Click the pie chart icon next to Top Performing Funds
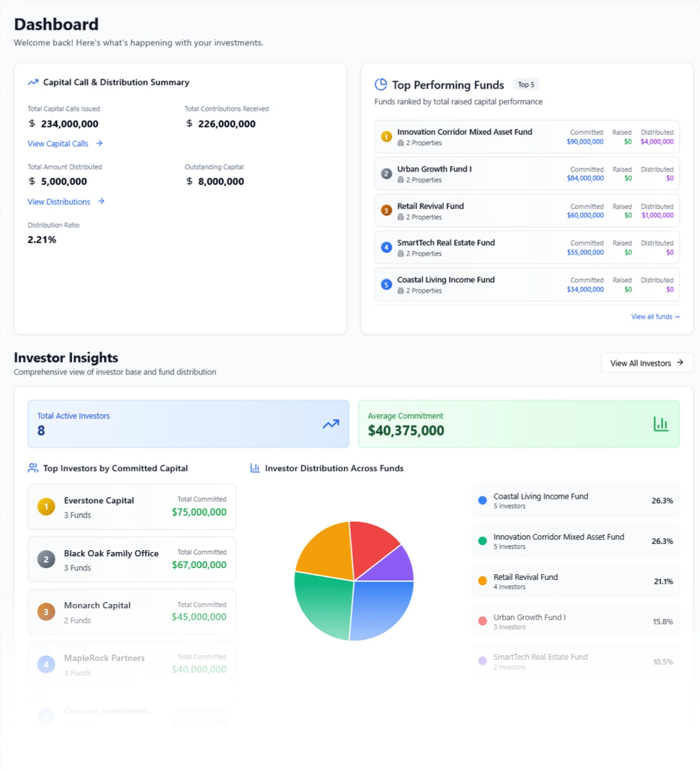Image resolution: width=700 pixels, height=773 pixels. click(x=380, y=85)
